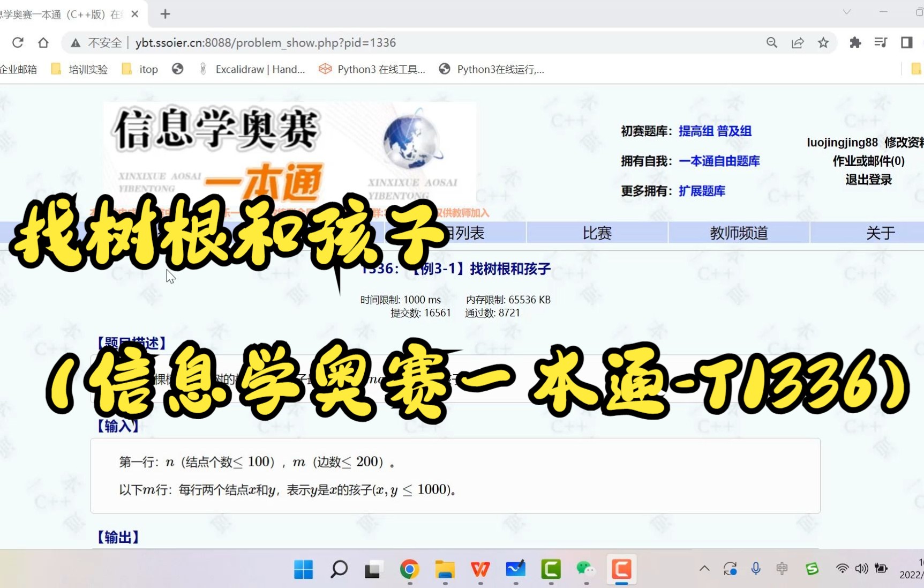The height and width of the screenshot is (588, 924).
Task: Click the 退出登录 logout link
Action: [x=868, y=180]
